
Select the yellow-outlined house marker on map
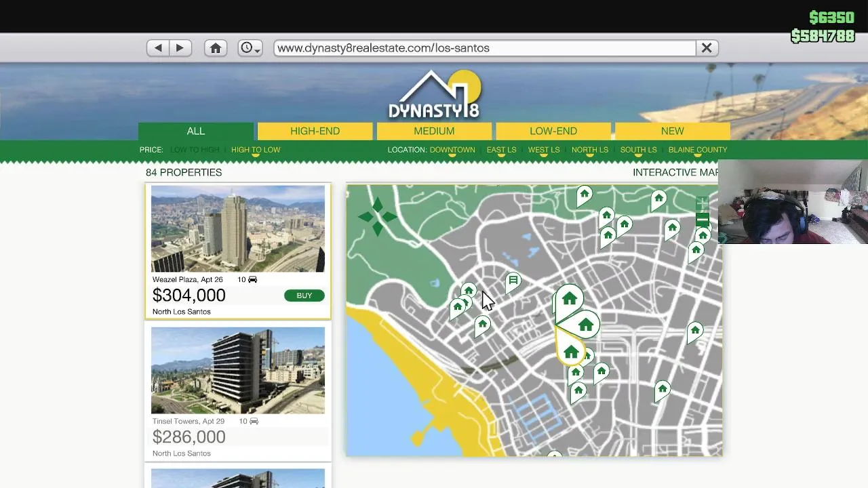pyautogui.click(x=571, y=351)
